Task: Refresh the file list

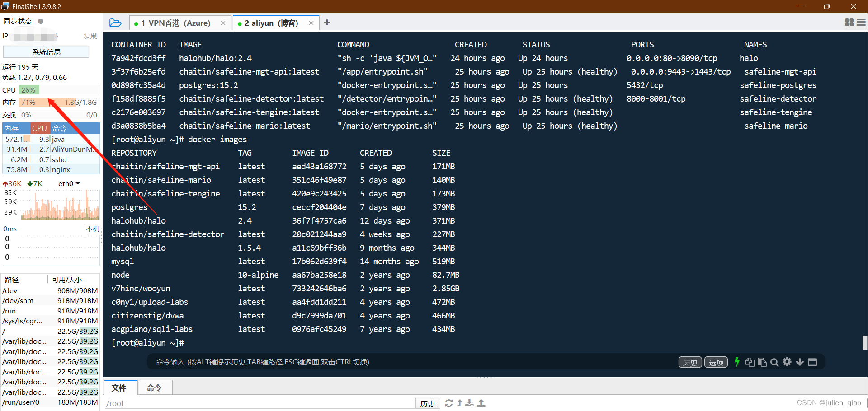Action: (x=448, y=403)
